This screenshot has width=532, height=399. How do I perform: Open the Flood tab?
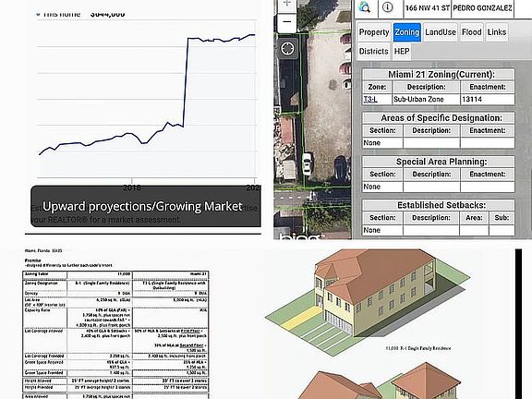(472, 32)
